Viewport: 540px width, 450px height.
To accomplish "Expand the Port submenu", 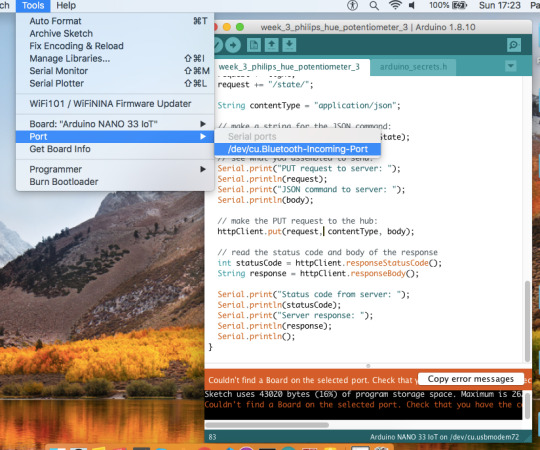I will click(x=115, y=137).
